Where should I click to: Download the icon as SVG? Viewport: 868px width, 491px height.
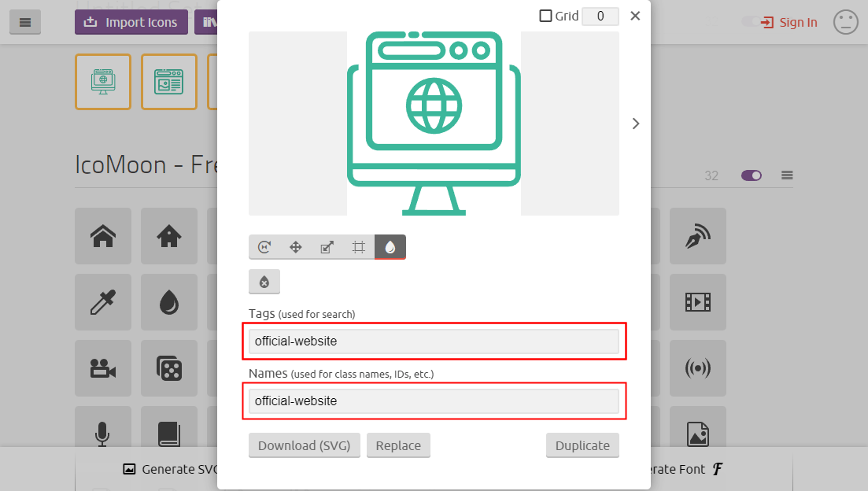(304, 445)
